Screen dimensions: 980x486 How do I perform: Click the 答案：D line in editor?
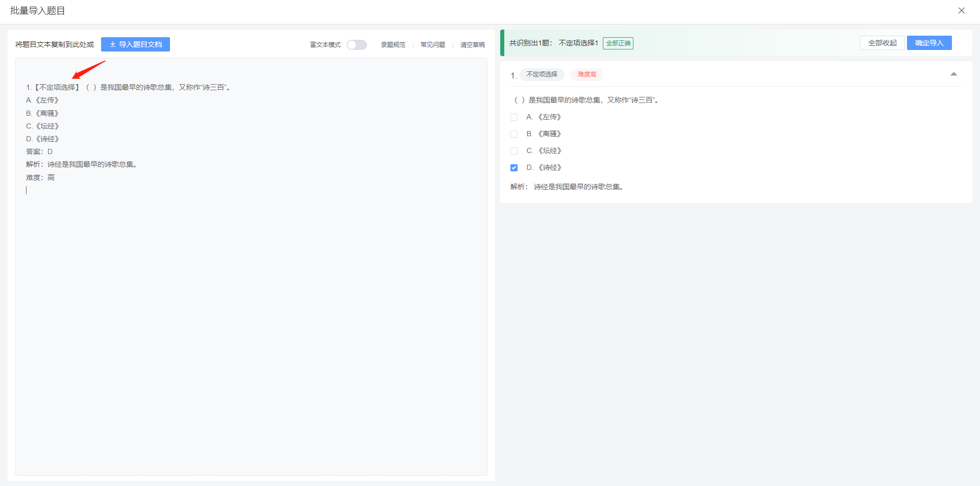click(39, 151)
